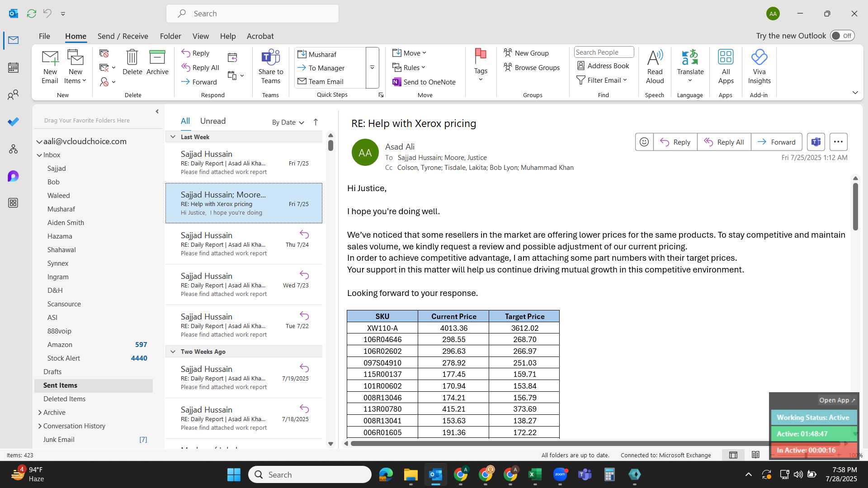Click the Search People field
This screenshot has width=868, height=488.
604,52
